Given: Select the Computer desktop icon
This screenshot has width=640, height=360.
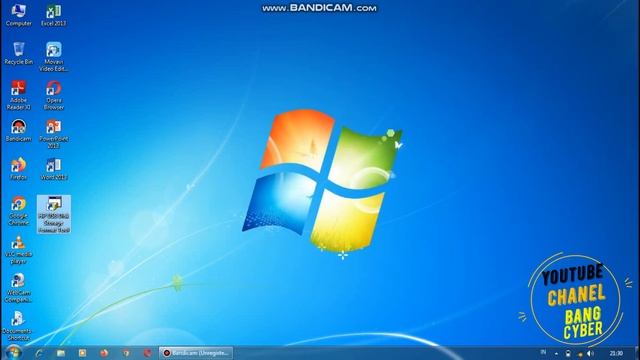Looking at the screenshot, I should tap(18, 16).
